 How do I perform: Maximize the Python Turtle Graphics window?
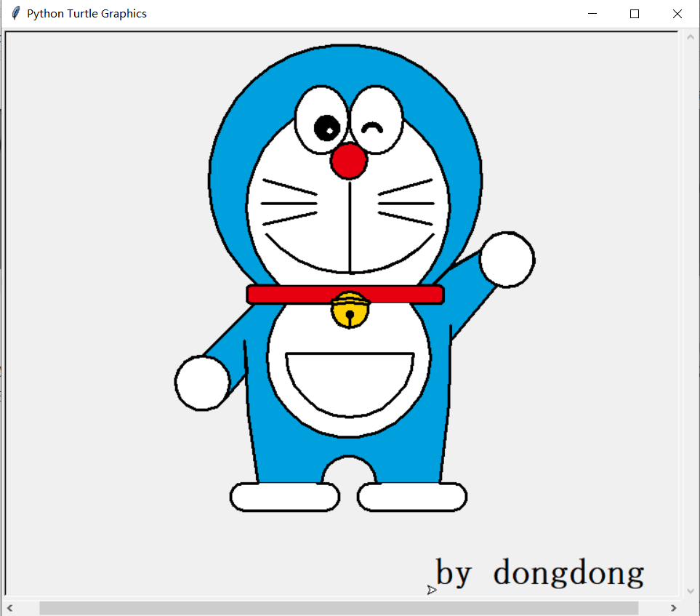tap(635, 13)
